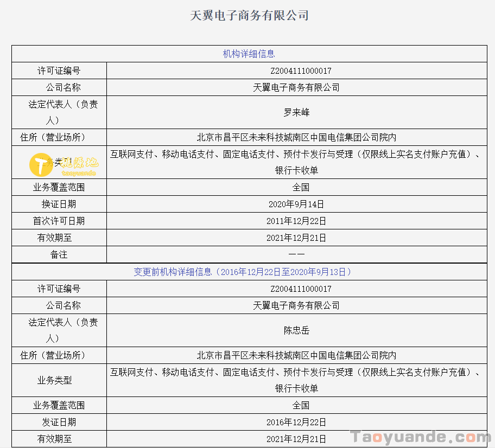The image size is (495, 448).
Task: Click the former legal representative 陈忠岳
Action: [x=296, y=330]
